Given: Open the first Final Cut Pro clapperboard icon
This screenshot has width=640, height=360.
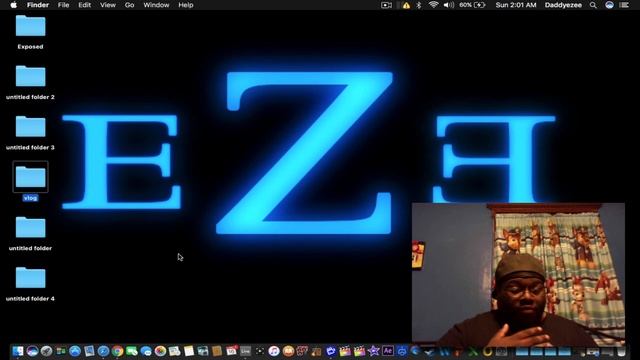Looking at the screenshot, I should click(345, 351).
